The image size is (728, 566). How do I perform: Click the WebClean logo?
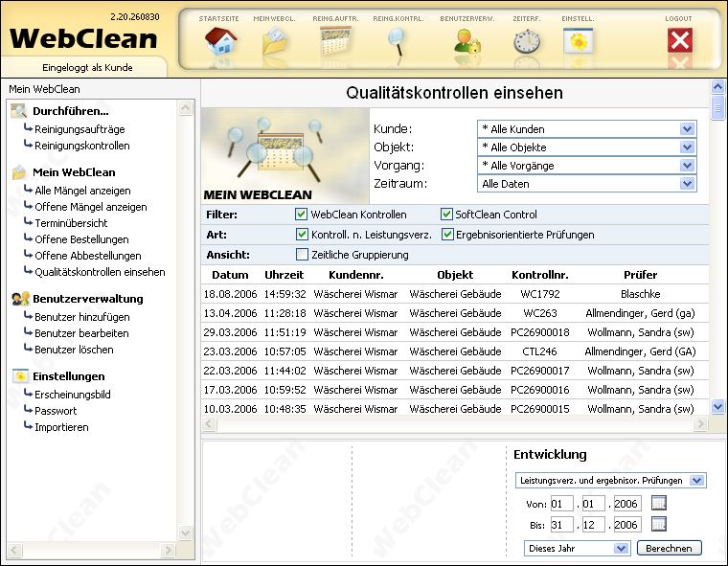pyautogui.click(x=83, y=38)
